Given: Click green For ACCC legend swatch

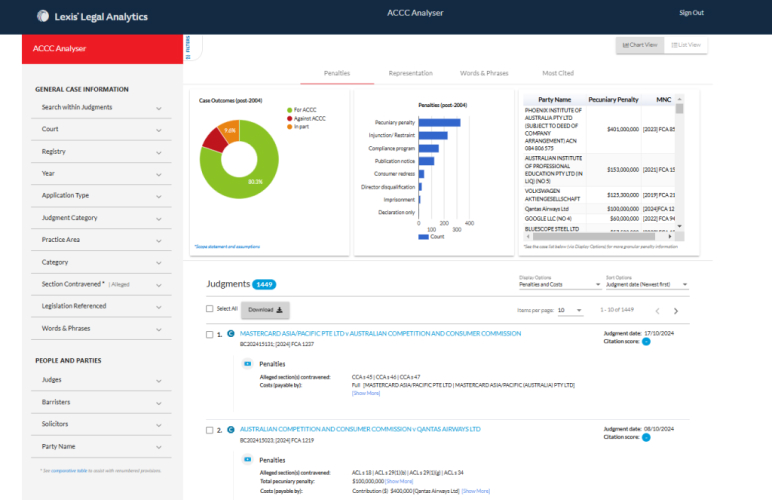Looking at the screenshot, I should [x=288, y=110].
